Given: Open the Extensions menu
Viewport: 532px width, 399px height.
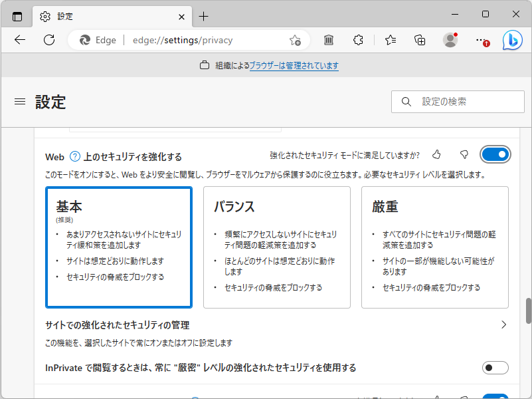Looking at the screenshot, I should tap(358, 40).
